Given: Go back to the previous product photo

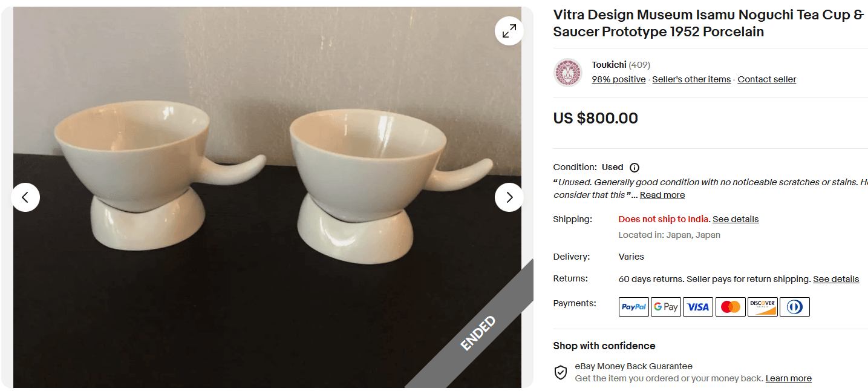Looking at the screenshot, I should point(26,197).
